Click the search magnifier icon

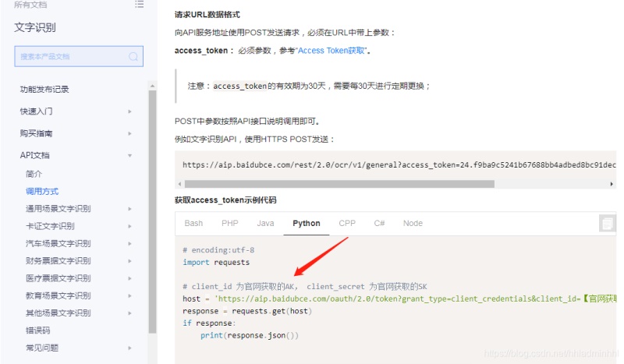(133, 56)
